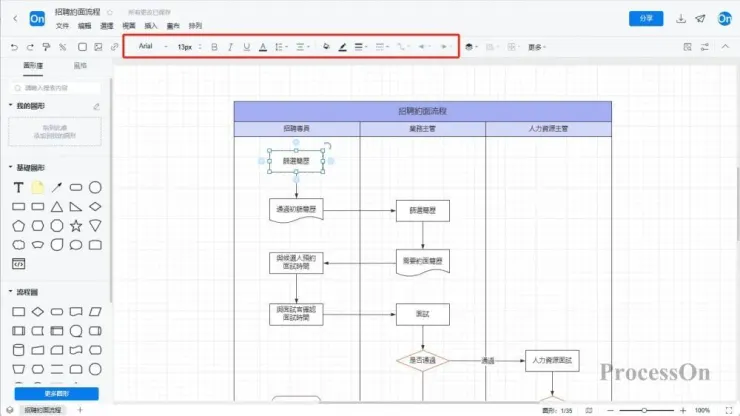The width and height of the screenshot is (740, 416).
Task: Open the layer order dropdown icon
Action: 471,47
